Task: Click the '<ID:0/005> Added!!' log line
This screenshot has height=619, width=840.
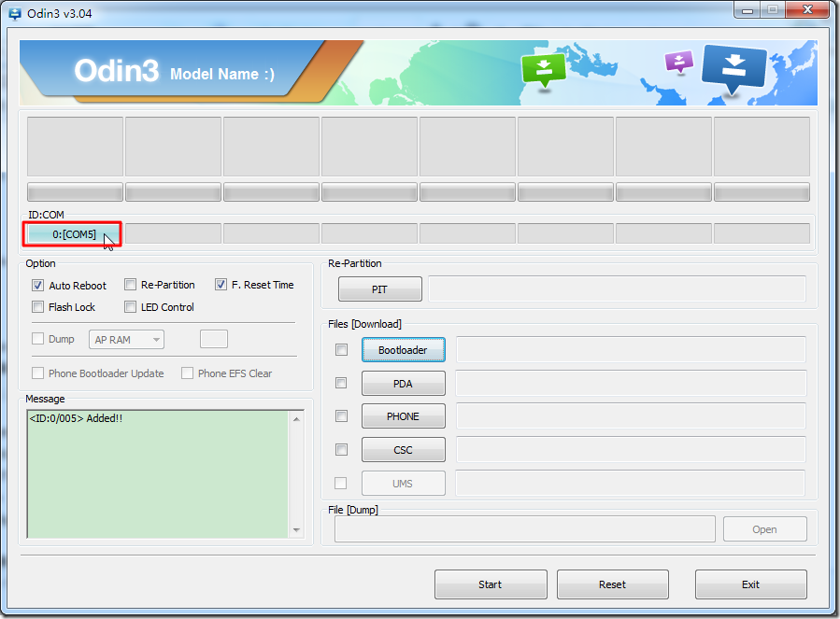Action: click(76, 418)
